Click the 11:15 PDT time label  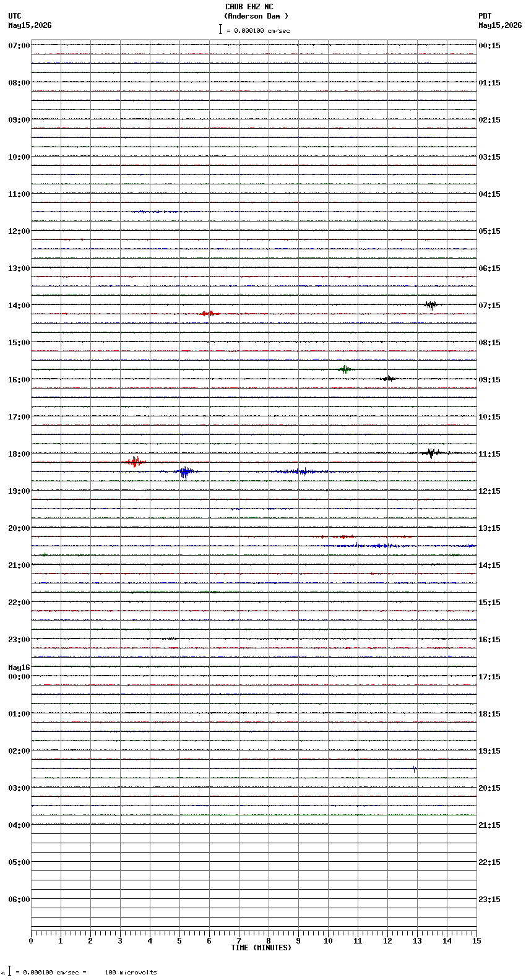point(489,454)
